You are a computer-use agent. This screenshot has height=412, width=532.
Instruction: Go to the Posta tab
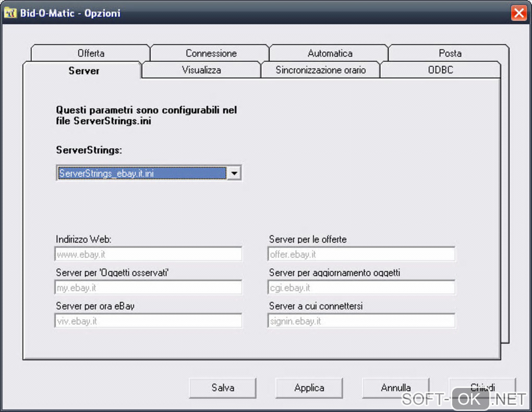tap(450, 53)
